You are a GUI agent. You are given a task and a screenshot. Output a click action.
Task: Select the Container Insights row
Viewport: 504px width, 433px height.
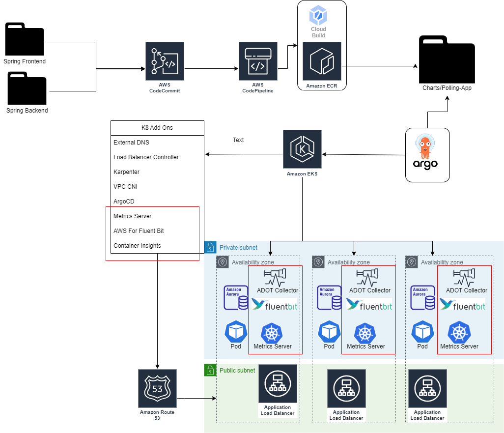click(157, 246)
